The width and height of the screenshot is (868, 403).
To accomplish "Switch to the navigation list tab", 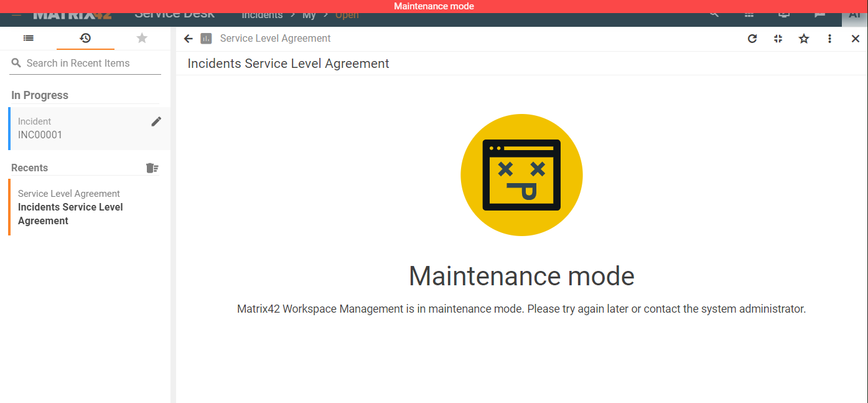I will (29, 38).
